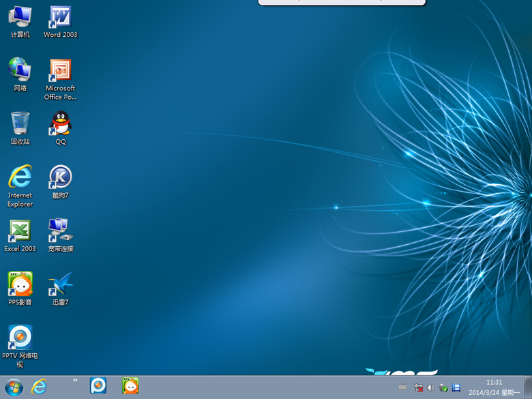Open the Word 2003 desktop shortcut
Viewport: 532px width, 399px height.
pos(60,17)
